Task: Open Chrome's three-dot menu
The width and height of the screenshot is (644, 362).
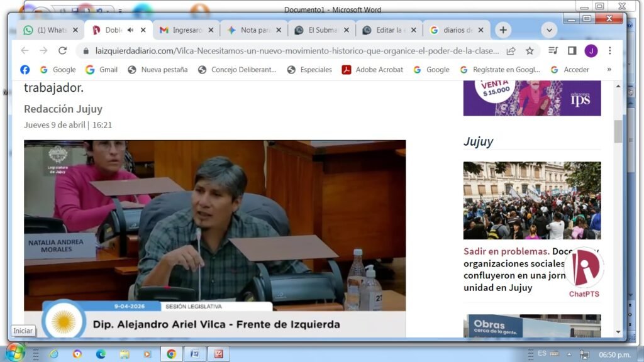Action: [x=609, y=51]
